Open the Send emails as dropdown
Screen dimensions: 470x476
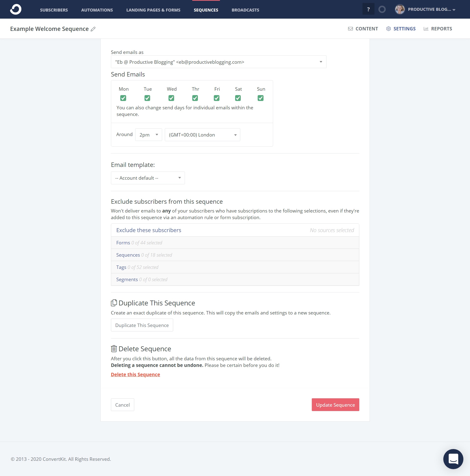219,62
